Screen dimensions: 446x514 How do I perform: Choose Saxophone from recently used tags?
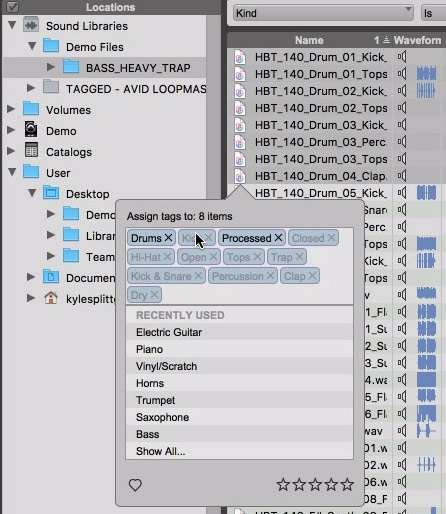[239, 417]
